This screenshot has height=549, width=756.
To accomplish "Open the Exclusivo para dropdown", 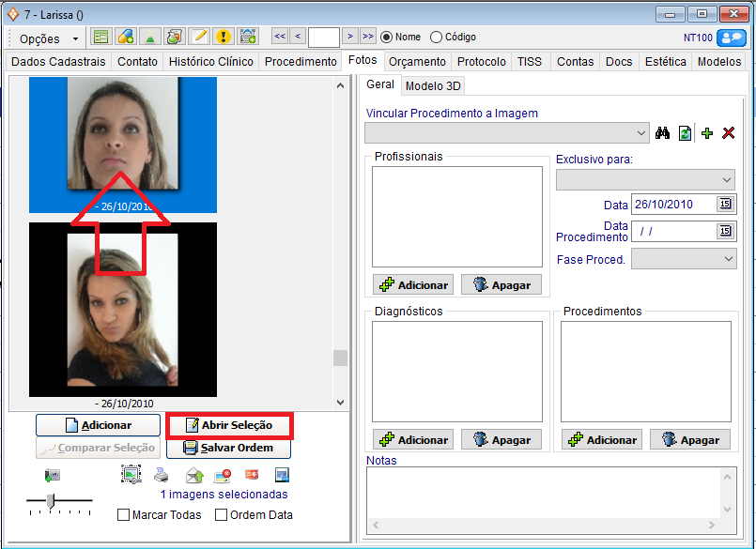I will pyautogui.click(x=727, y=179).
